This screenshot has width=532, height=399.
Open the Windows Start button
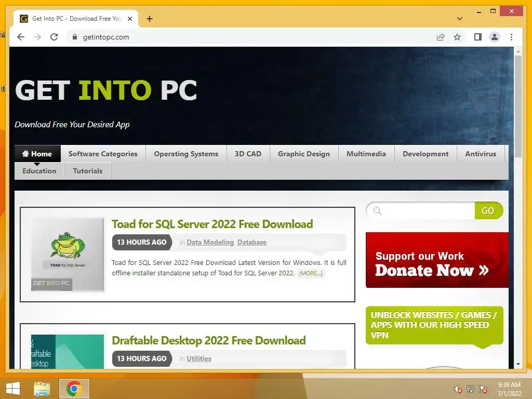[13, 389]
